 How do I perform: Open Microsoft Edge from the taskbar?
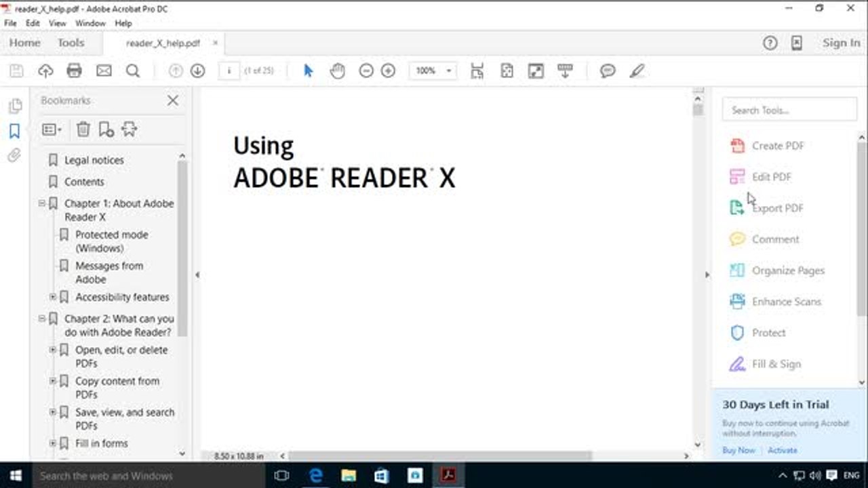point(316,475)
